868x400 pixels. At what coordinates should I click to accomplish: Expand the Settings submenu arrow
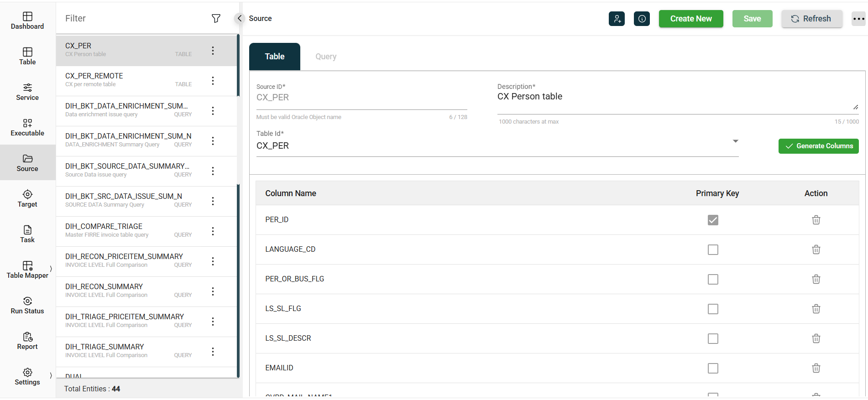pyautogui.click(x=51, y=375)
